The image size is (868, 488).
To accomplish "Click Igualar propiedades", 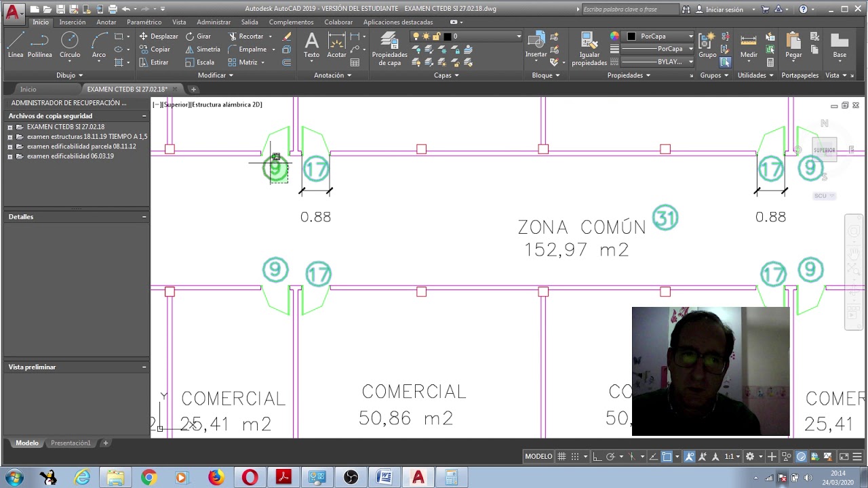I will pos(589,49).
